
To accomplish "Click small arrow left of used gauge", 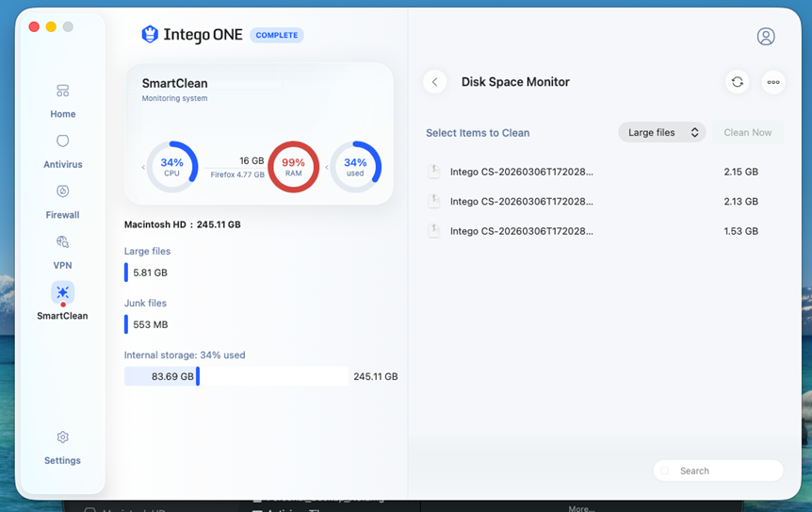I will click(x=327, y=168).
